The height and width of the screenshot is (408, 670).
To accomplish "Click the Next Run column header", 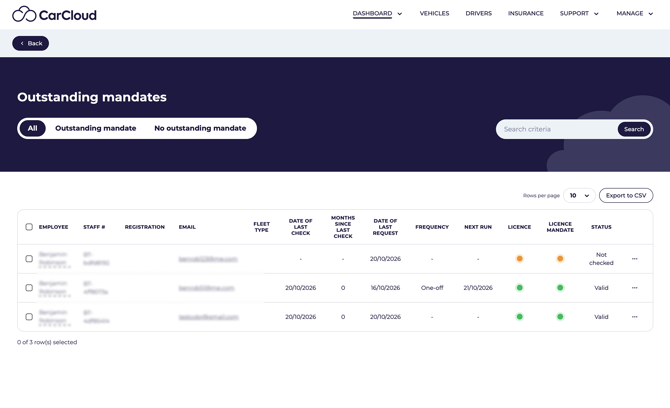I will 478,227.
